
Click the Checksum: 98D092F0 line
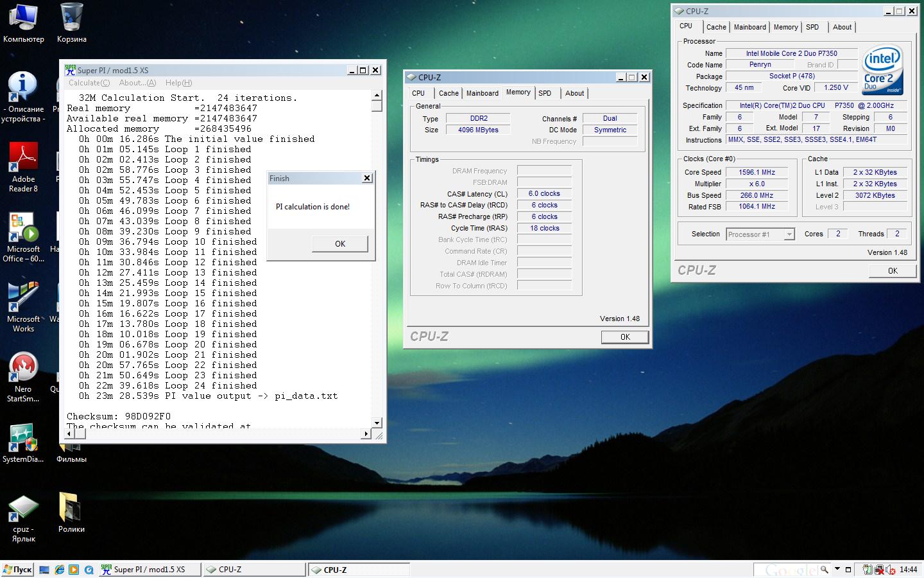pos(119,416)
